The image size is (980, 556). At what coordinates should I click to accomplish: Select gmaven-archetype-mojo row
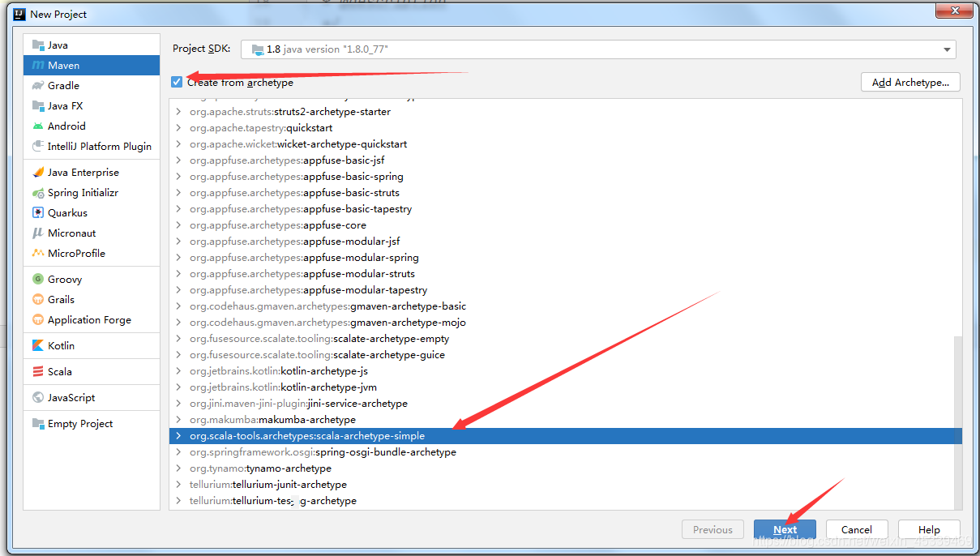point(566,323)
